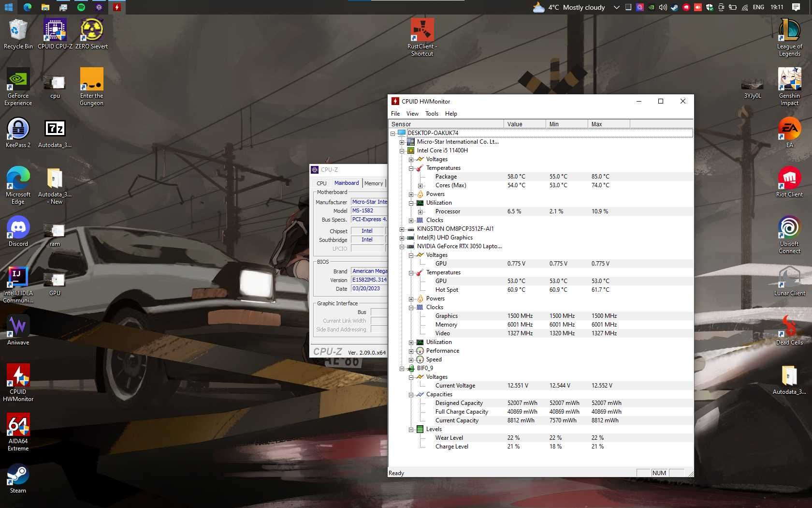The width and height of the screenshot is (812, 508).
Task: Click the BIOS date field 03/20/2023
Action: click(369, 289)
